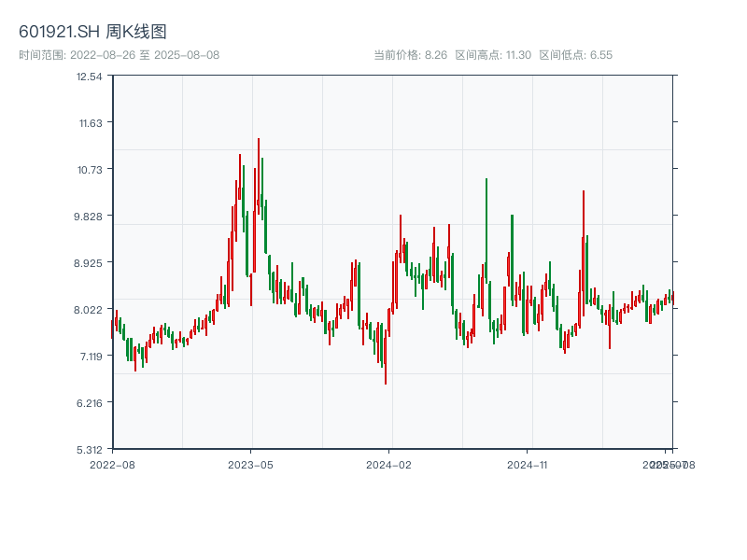
Task: Click the 12.54 y-axis label
Action: 90,77
